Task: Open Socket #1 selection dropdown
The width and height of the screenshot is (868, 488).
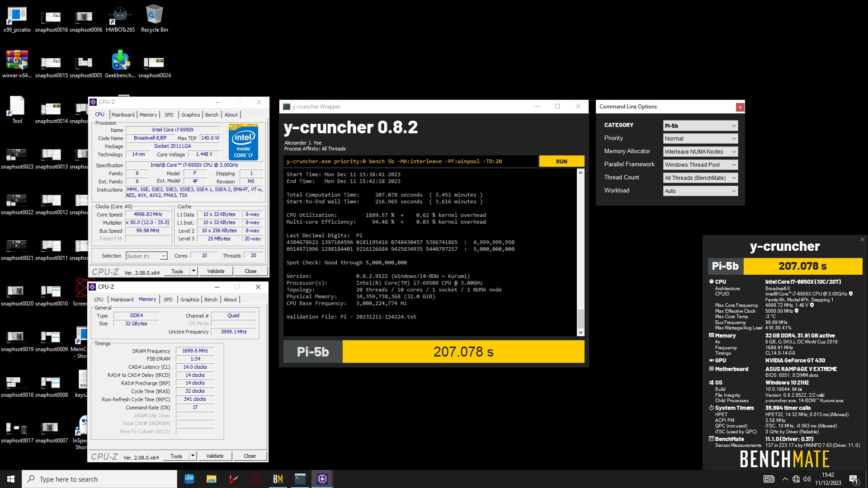Action: (x=146, y=256)
